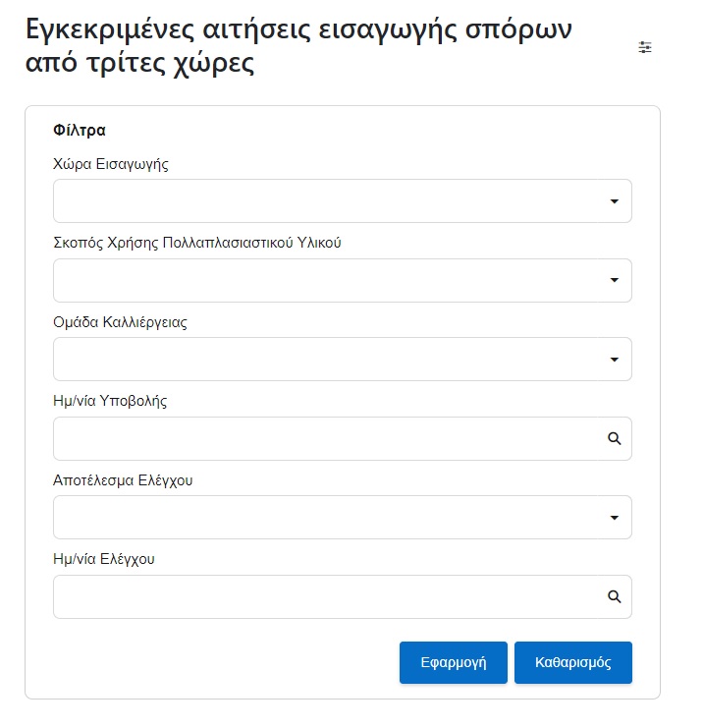Image resolution: width=703 pixels, height=728 pixels.
Task: Expand the Ομάδα Καλλιέργειας dropdown arrow
Action: click(614, 360)
